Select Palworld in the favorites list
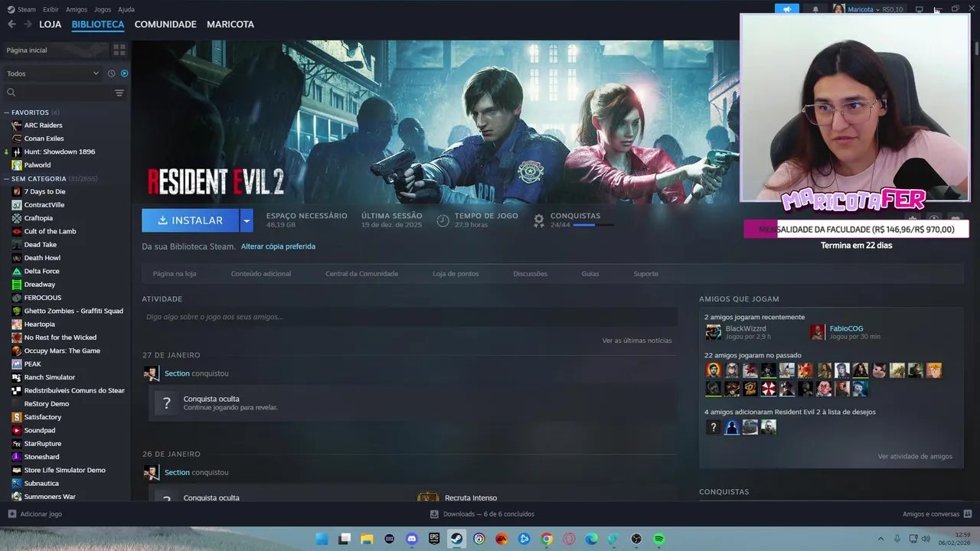 tap(38, 165)
